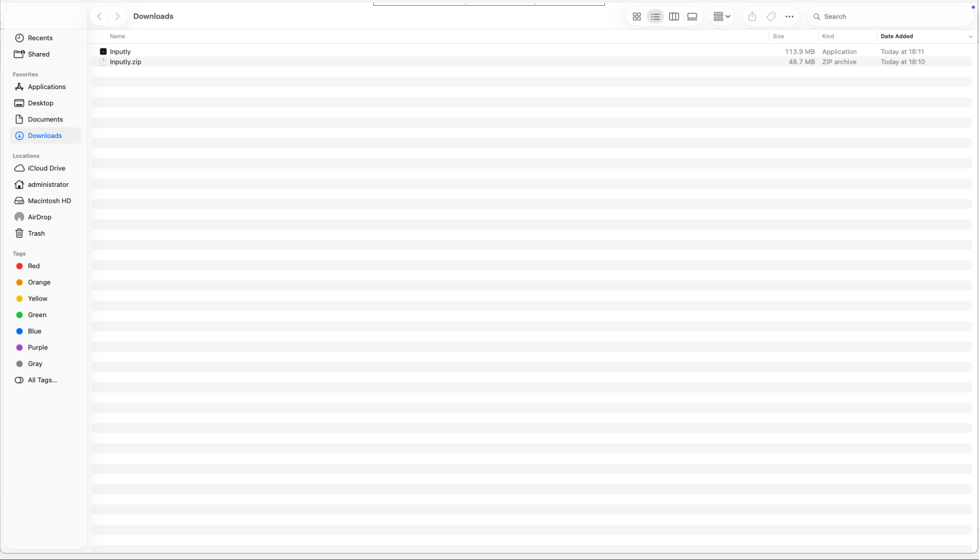Open Applications in the sidebar
Viewport: 979px width, 560px height.
pyautogui.click(x=46, y=87)
